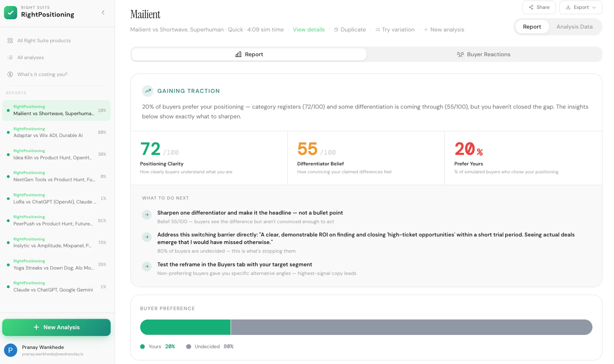Switch to the Buyer Reactions tab
This screenshot has height=364, width=614.
(x=484, y=54)
